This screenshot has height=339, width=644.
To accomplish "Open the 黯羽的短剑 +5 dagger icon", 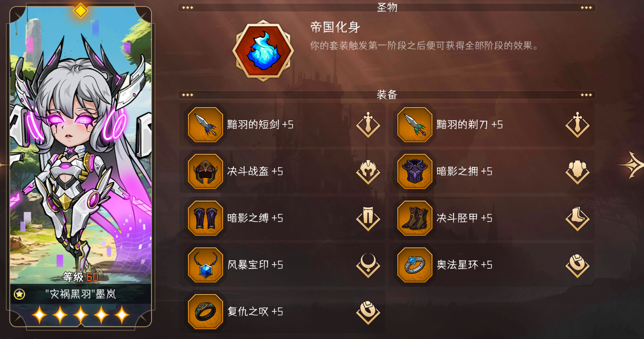I will click(205, 125).
